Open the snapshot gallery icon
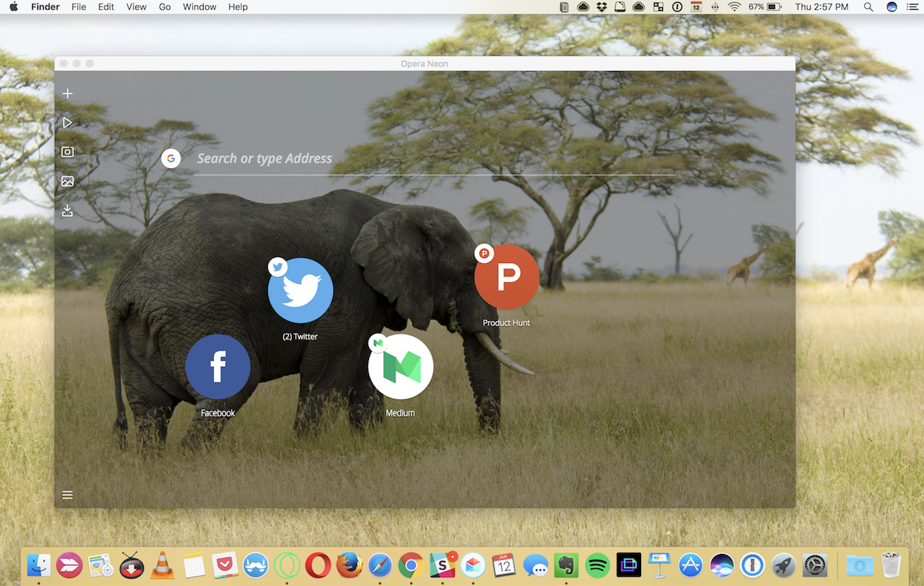This screenshot has height=586, width=924. (67, 181)
